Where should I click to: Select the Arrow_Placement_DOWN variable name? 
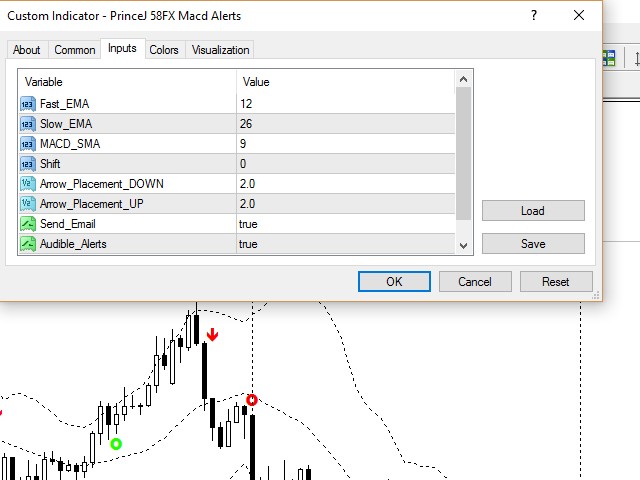tap(102, 184)
